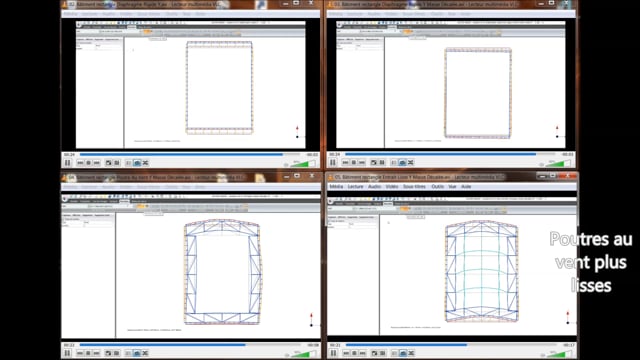
Task: Click seek bar in bottom-left VLC window
Action: pyautogui.click(x=191, y=345)
